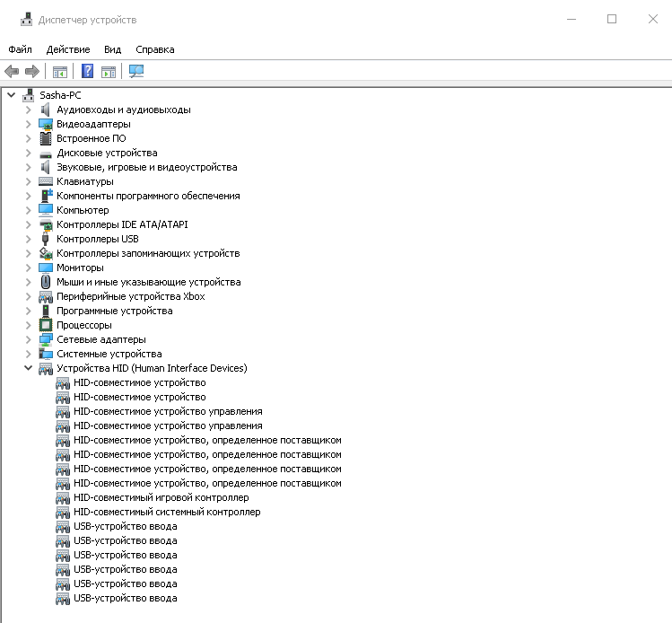Open the Файл menu
The width and height of the screenshot is (672, 623).
click(x=20, y=49)
